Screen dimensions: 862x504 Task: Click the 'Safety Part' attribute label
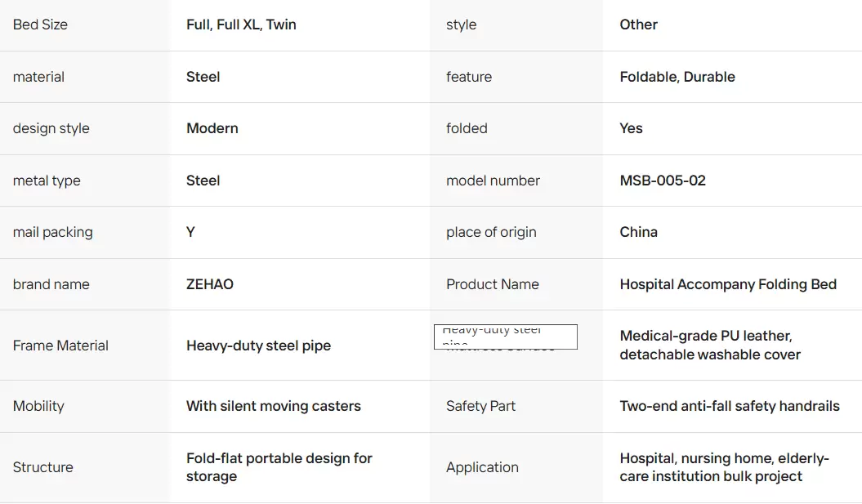[480, 406]
